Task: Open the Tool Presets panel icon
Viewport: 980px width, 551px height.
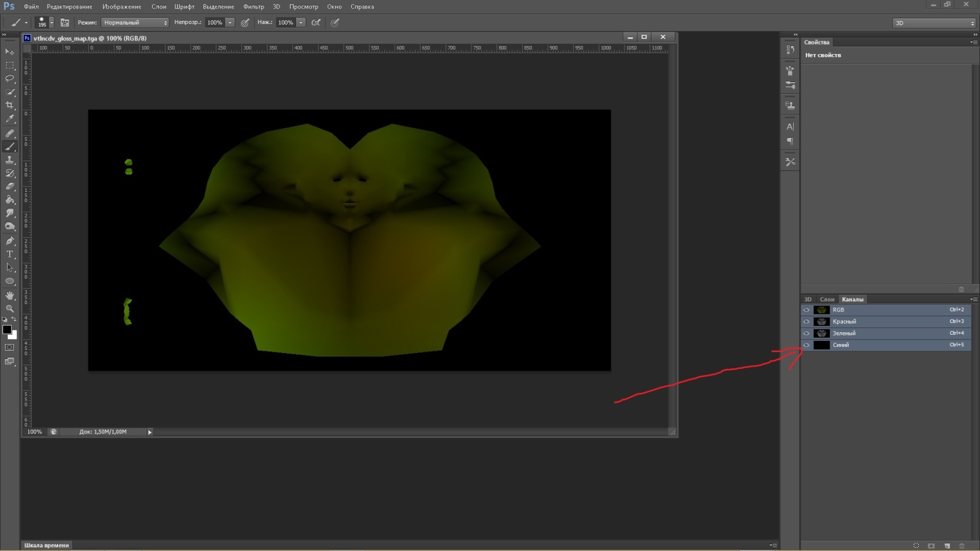Action: pos(790,162)
